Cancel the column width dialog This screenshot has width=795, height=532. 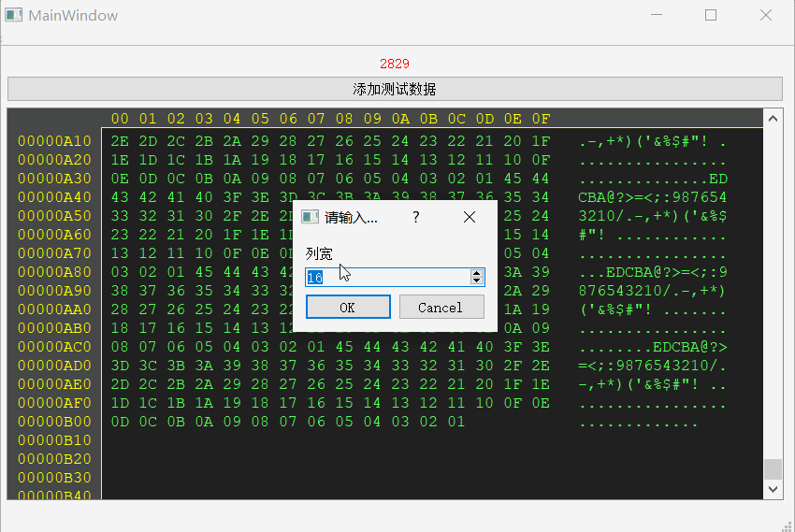(441, 307)
